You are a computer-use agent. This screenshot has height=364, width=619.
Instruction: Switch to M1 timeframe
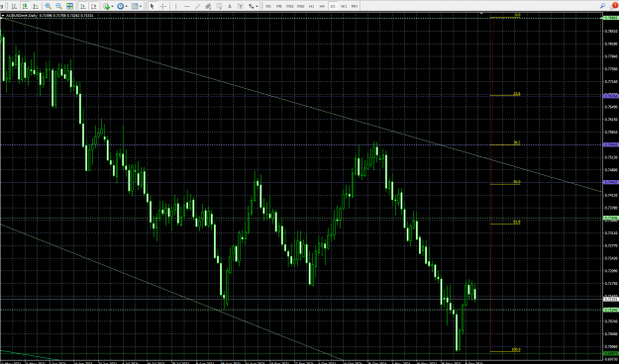tap(268, 6)
